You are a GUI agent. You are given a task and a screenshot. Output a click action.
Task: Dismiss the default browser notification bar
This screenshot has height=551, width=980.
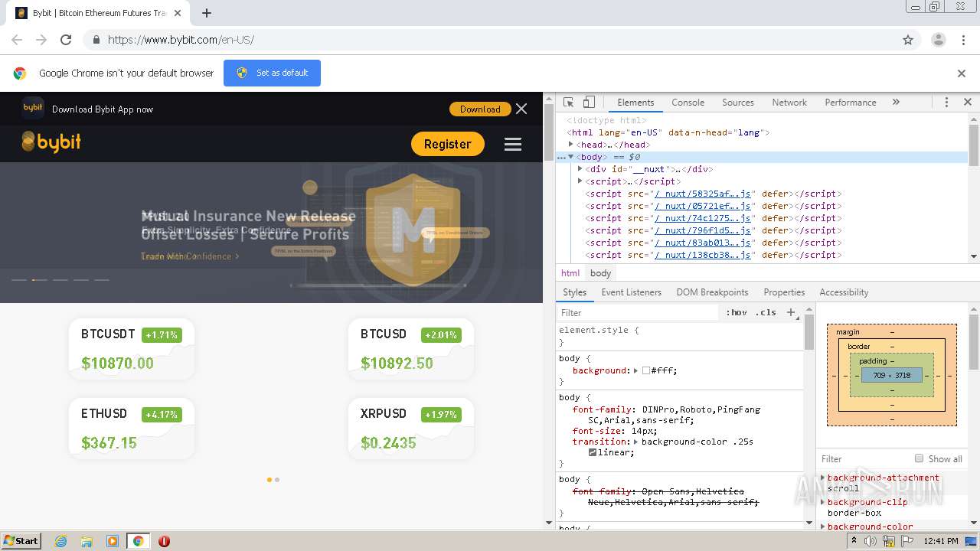(962, 73)
